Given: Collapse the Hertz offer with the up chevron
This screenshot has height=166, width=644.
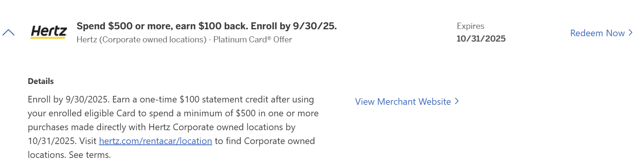Looking at the screenshot, I should [x=8, y=33].
